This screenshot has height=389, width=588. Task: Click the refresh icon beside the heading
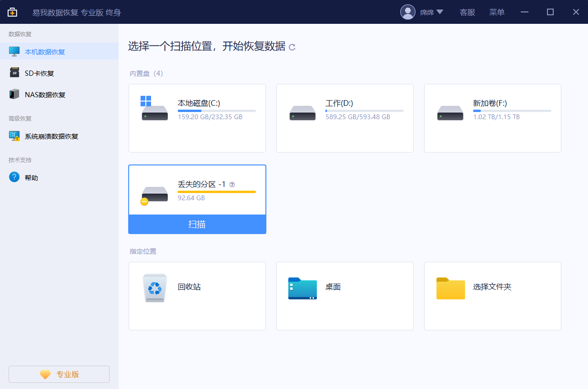coord(292,47)
